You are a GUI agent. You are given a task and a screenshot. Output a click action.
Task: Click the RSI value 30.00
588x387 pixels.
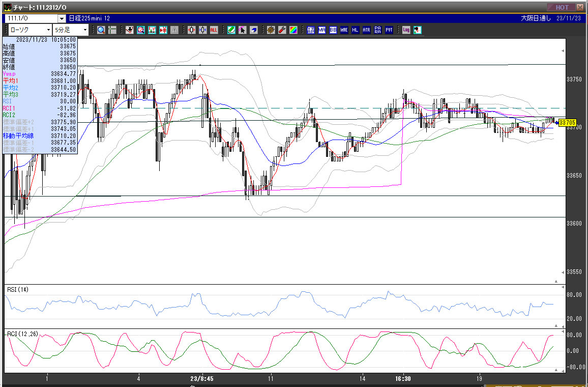point(68,101)
